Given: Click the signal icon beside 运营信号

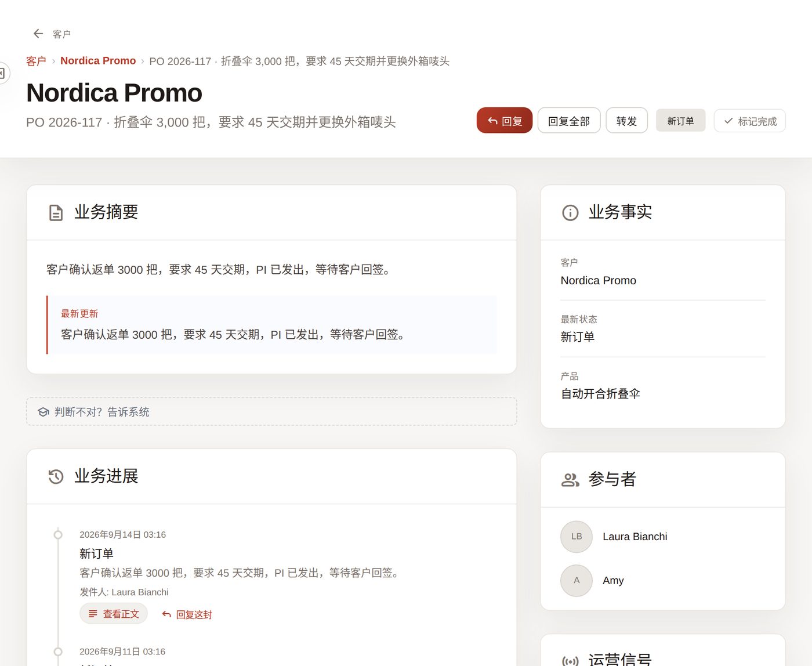Looking at the screenshot, I should [570, 661].
